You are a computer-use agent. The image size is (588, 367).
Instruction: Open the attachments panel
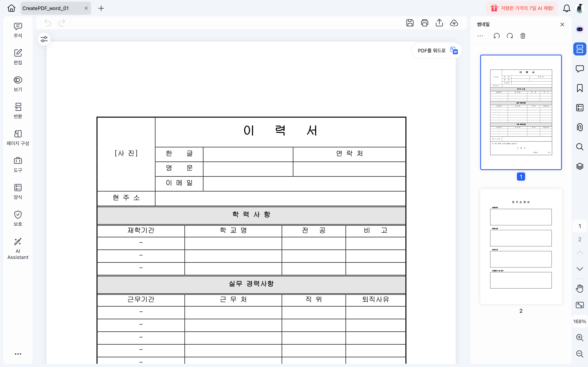click(580, 127)
